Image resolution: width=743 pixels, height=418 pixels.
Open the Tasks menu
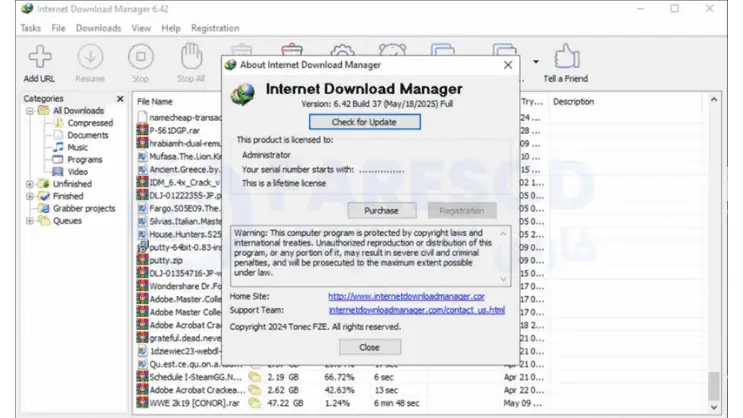30,28
